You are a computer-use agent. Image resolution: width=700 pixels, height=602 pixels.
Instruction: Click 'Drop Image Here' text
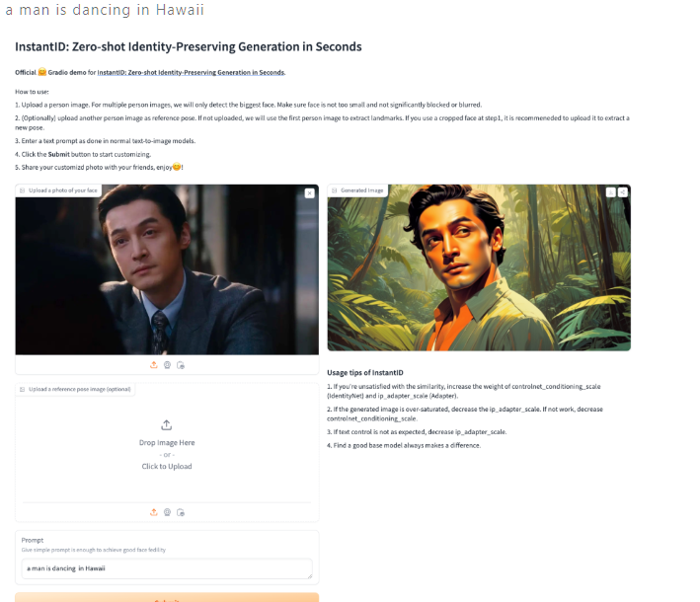(x=167, y=443)
